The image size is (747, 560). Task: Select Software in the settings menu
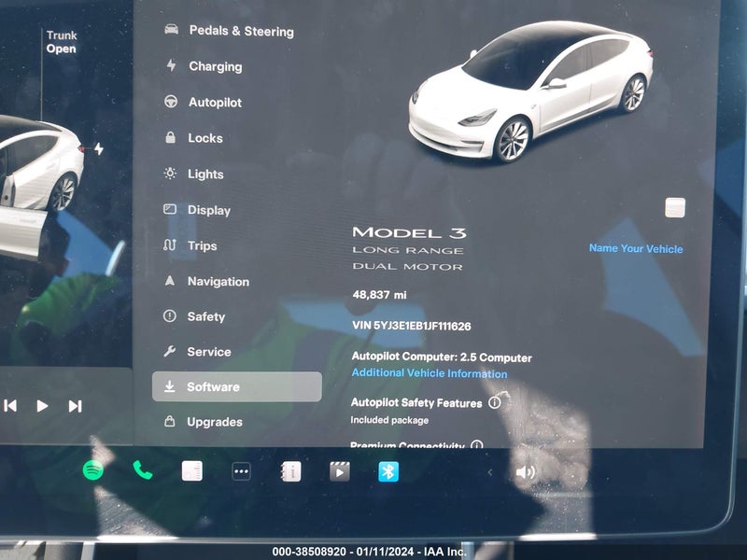pyautogui.click(x=237, y=386)
